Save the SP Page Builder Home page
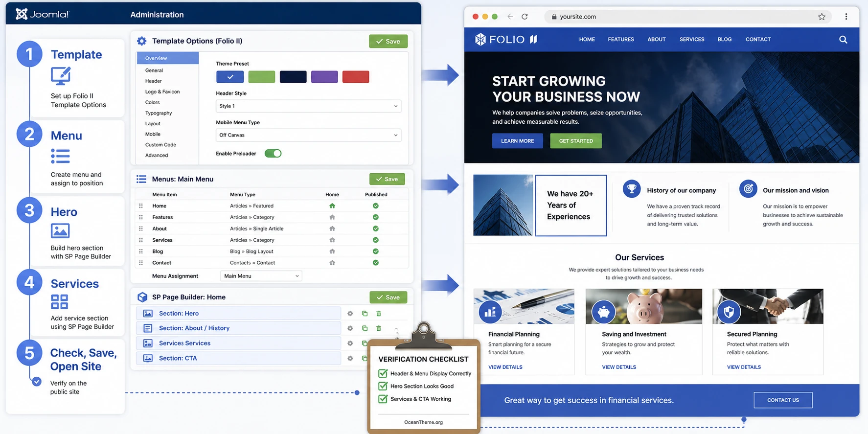868x434 pixels. tap(388, 297)
